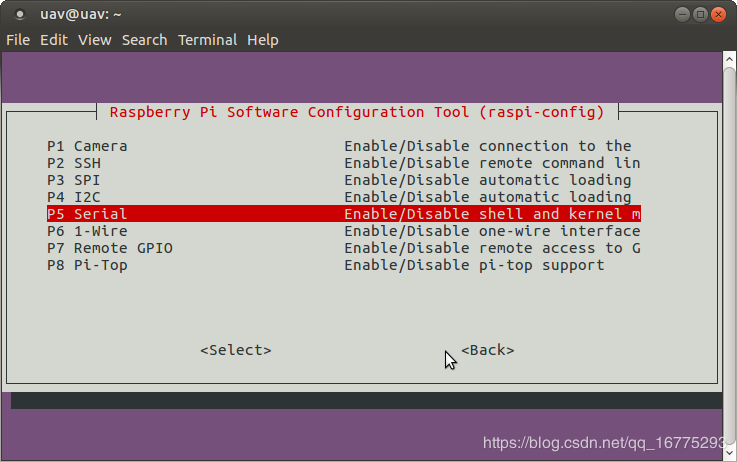
Task: Open the File menu
Action: (18, 40)
